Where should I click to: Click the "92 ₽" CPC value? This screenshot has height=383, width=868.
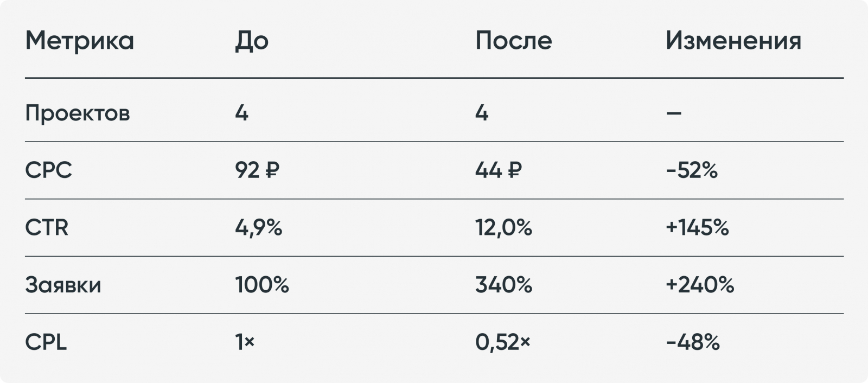click(x=257, y=170)
